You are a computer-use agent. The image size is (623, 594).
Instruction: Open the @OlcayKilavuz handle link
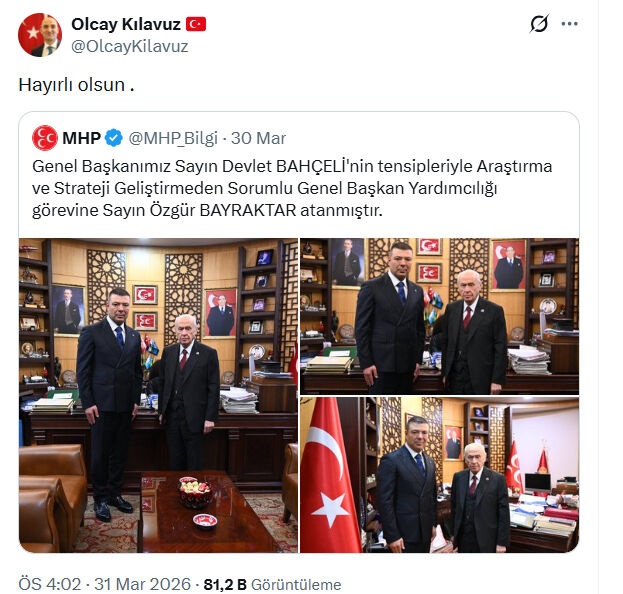[130, 46]
